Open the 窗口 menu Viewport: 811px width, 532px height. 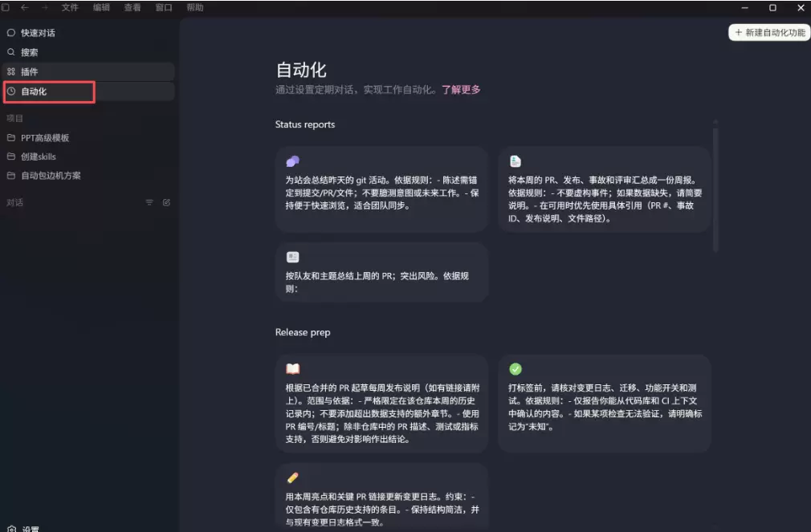[164, 8]
